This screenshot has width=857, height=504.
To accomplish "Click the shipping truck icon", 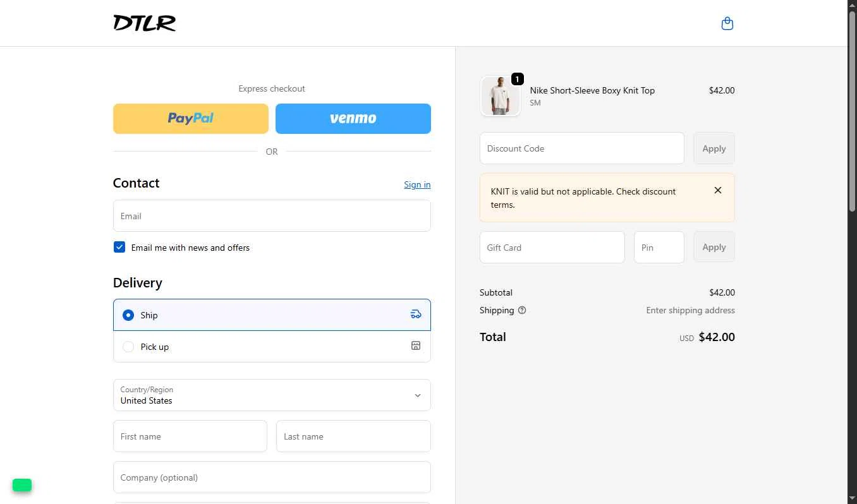I will [x=416, y=314].
